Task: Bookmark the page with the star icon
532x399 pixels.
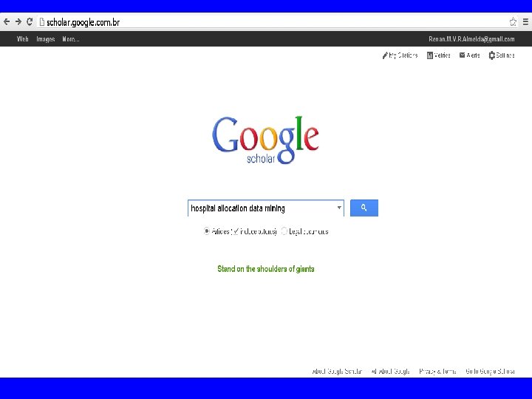Action: pos(513,22)
